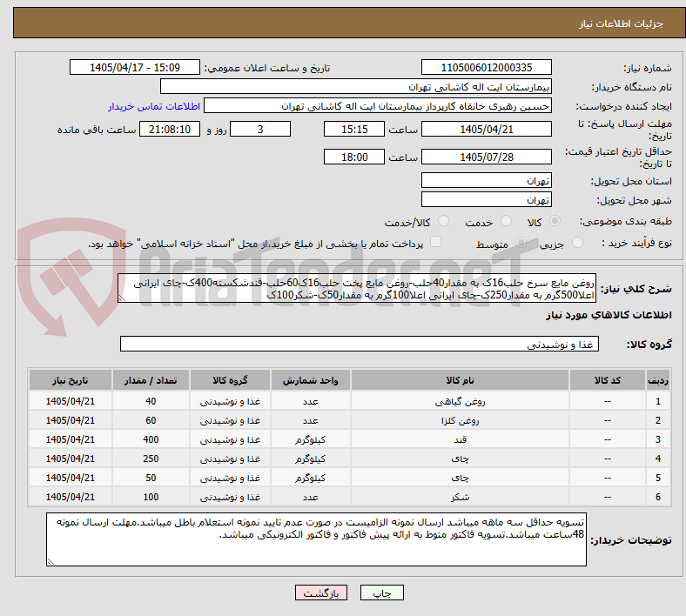Click the واحد شمارش column header

click(311, 380)
